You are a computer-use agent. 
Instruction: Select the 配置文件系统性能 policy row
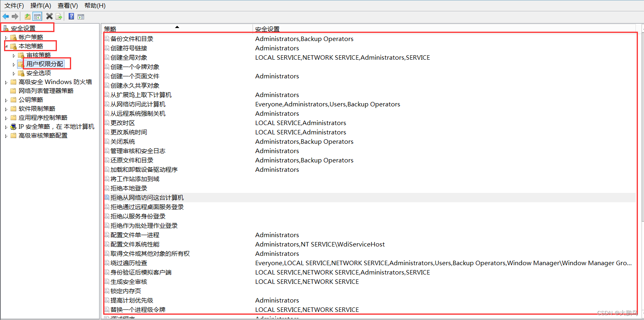click(370, 244)
